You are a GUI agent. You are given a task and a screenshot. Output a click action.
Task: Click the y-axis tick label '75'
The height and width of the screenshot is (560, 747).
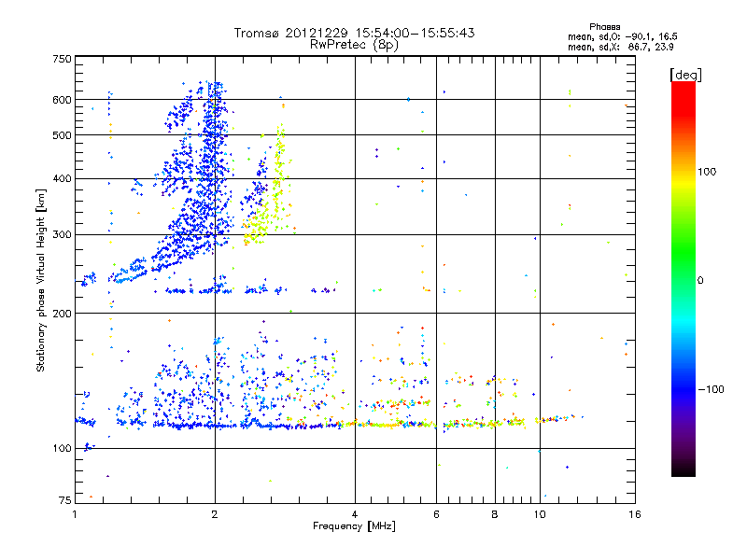[x=65, y=500]
